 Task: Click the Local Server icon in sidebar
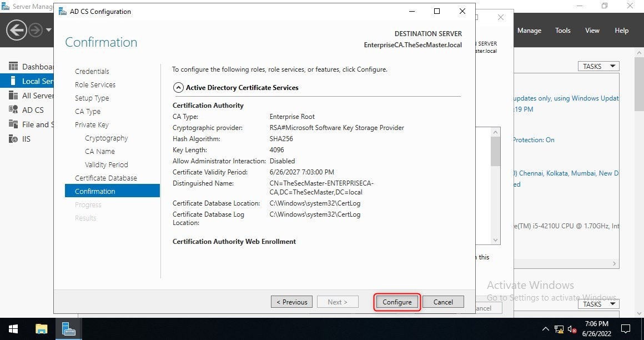click(13, 81)
